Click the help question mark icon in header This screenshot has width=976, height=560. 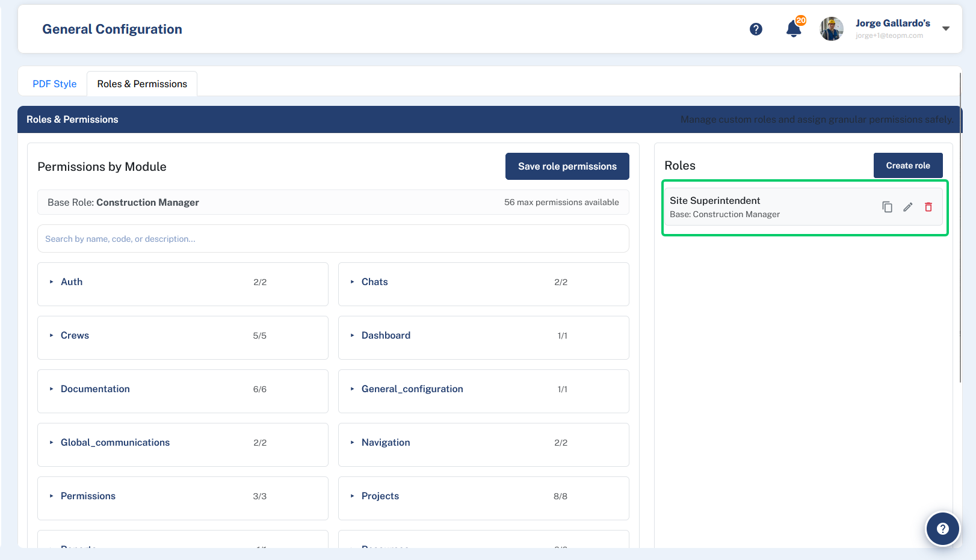(756, 29)
